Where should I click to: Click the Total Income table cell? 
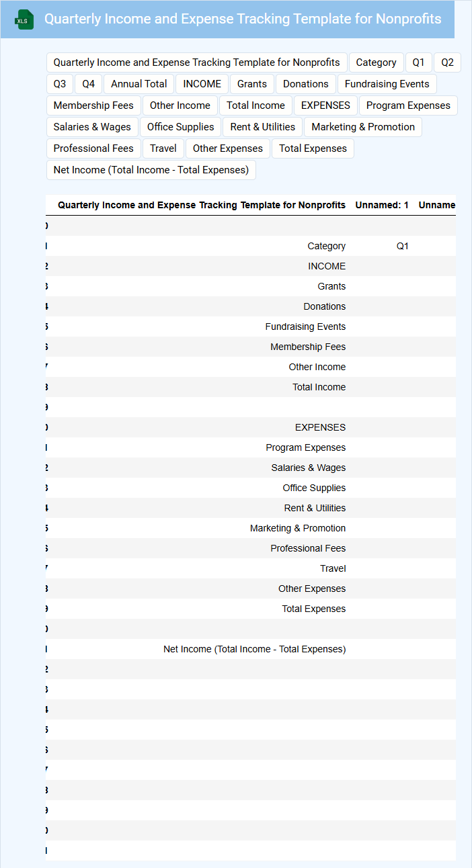point(319,387)
